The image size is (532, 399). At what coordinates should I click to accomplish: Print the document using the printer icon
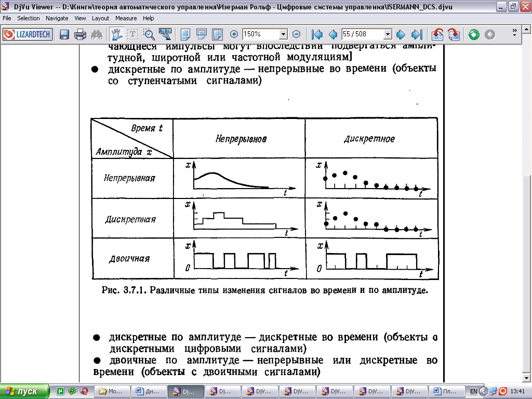coord(81,34)
